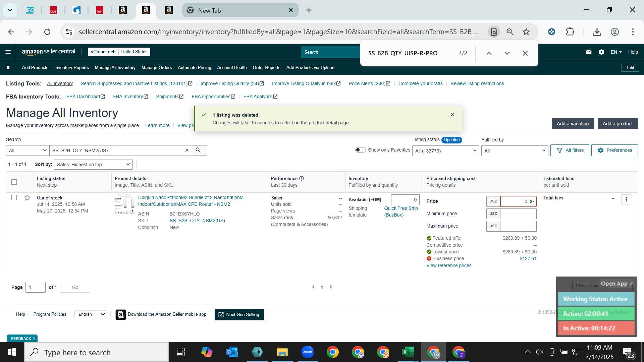Screen dimensions: 644x362
Task: Open the EN language menu in header
Action: pos(616,52)
